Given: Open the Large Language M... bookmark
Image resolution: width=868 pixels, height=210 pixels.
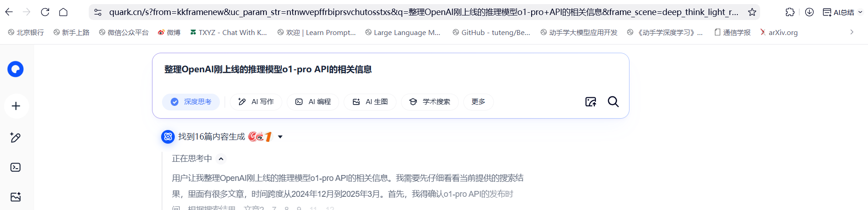Looking at the screenshot, I should pyautogui.click(x=403, y=32).
